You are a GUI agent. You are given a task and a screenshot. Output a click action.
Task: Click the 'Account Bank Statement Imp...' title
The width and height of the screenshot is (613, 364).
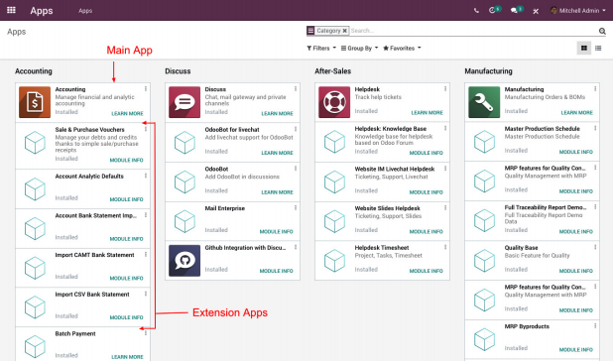coord(96,215)
